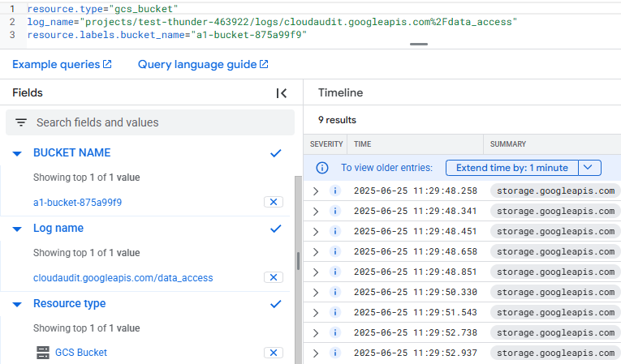Toggle the BUCKET NAME checkmark
This screenshot has height=364, width=621.
(x=276, y=153)
